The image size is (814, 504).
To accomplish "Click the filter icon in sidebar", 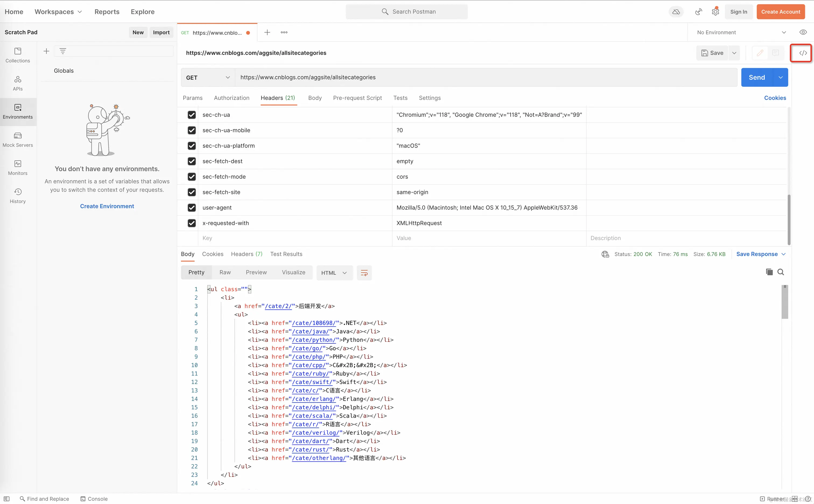I will (63, 51).
